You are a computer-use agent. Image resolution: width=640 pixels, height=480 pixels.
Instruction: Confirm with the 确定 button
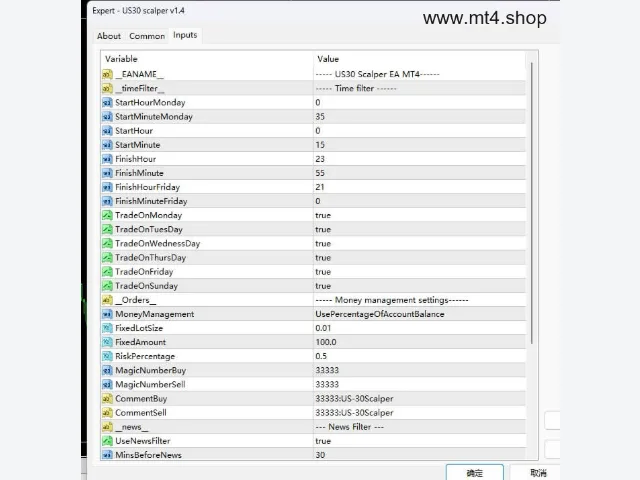click(x=475, y=472)
